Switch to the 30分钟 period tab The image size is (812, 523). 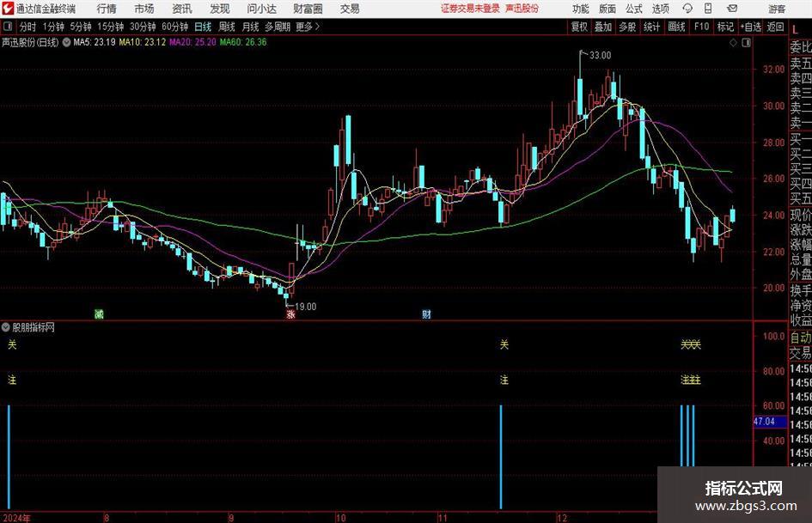pyautogui.click(x=143, y=27)
